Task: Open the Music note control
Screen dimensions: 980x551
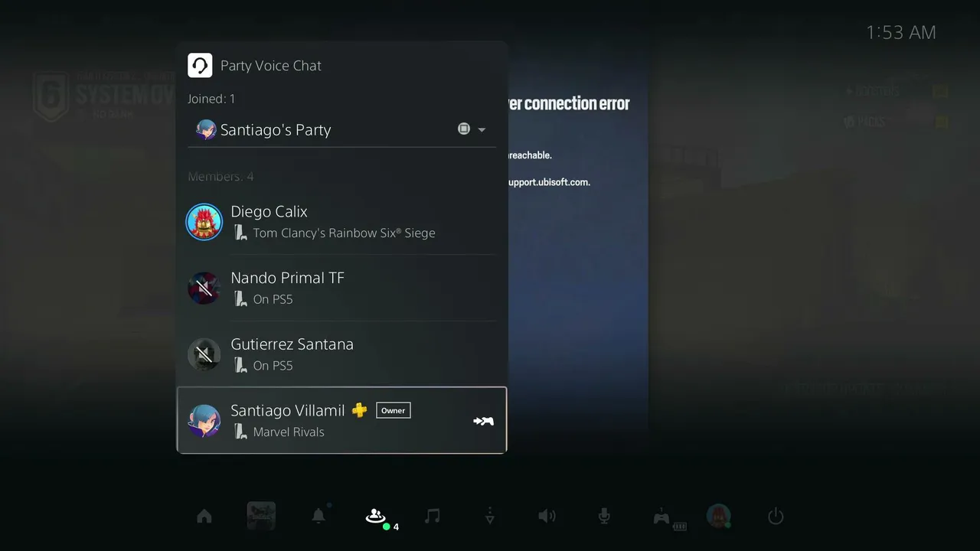Action: pyautogui.click(x=433, y=517)
